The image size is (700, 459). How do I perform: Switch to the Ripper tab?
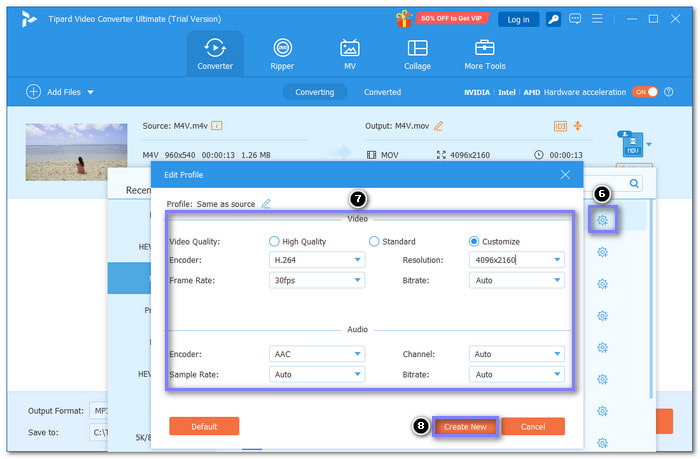click(x=282, y=54)
